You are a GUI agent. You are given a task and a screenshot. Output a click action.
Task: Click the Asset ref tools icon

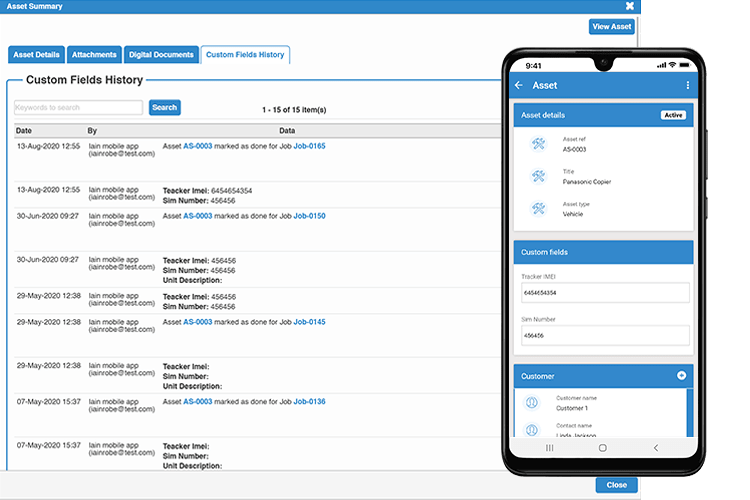[538, 144]
